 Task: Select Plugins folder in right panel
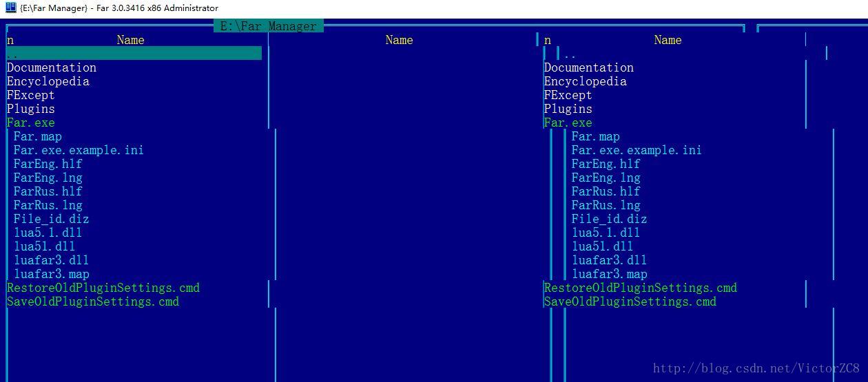tap(568, 109)
